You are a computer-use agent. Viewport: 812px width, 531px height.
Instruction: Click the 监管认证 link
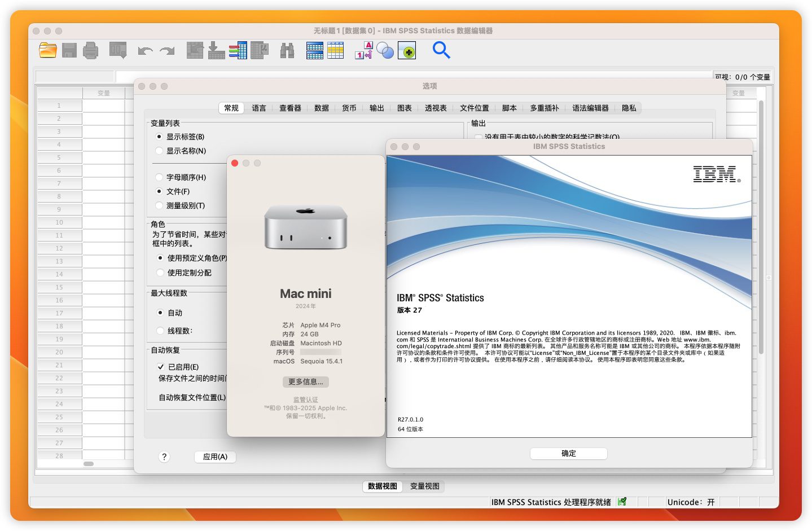pyautogui.click(x=306, y=400)
